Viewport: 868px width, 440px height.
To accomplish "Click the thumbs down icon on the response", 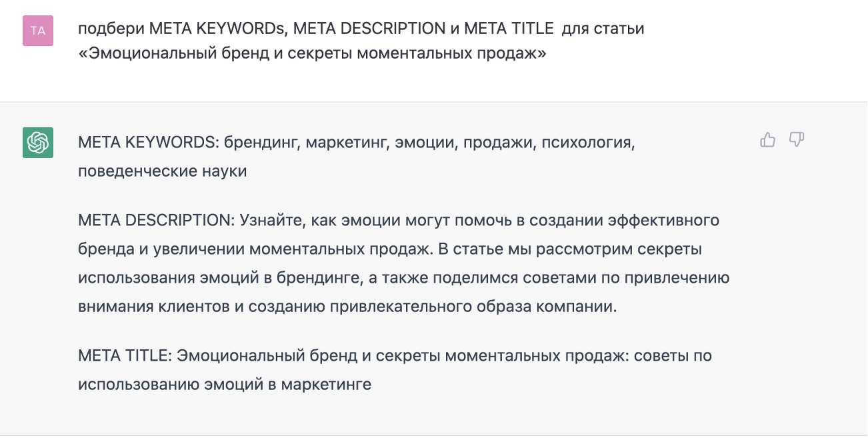I will 796,140.
